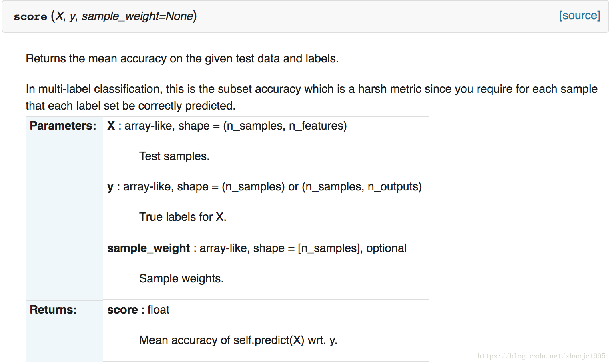Click the '(n_samples, n_outputs)' shape text
Viewport: 610px width, 364px height.
(x=362, y=187)
